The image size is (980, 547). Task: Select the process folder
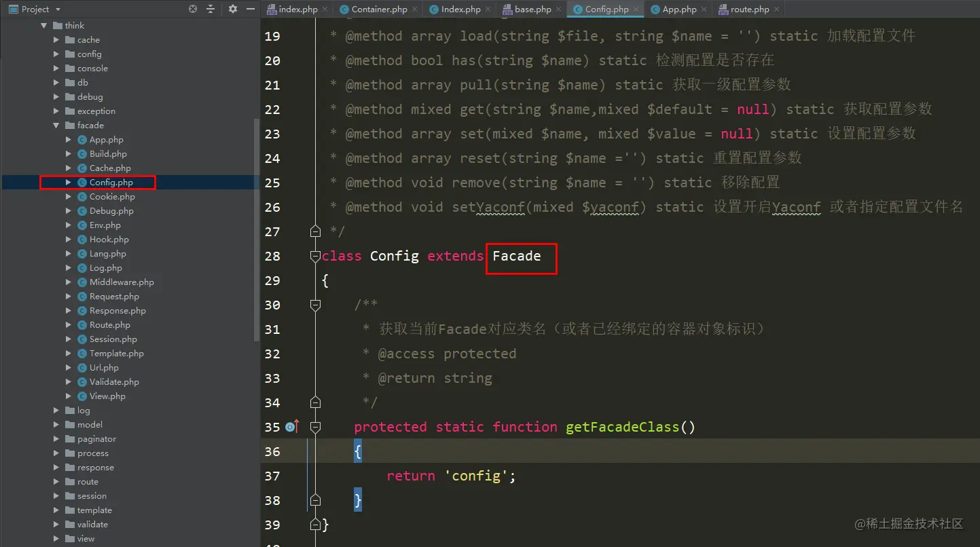[92, 453]
